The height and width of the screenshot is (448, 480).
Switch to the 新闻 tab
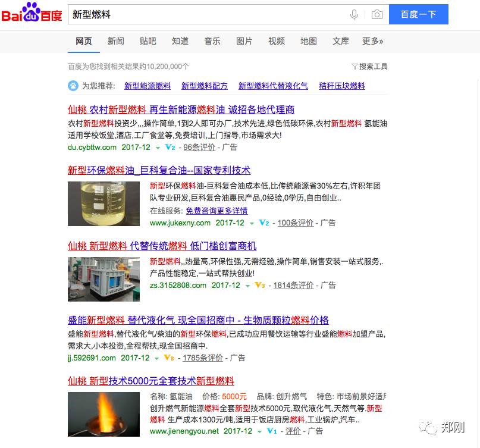(x=116, y=41)
